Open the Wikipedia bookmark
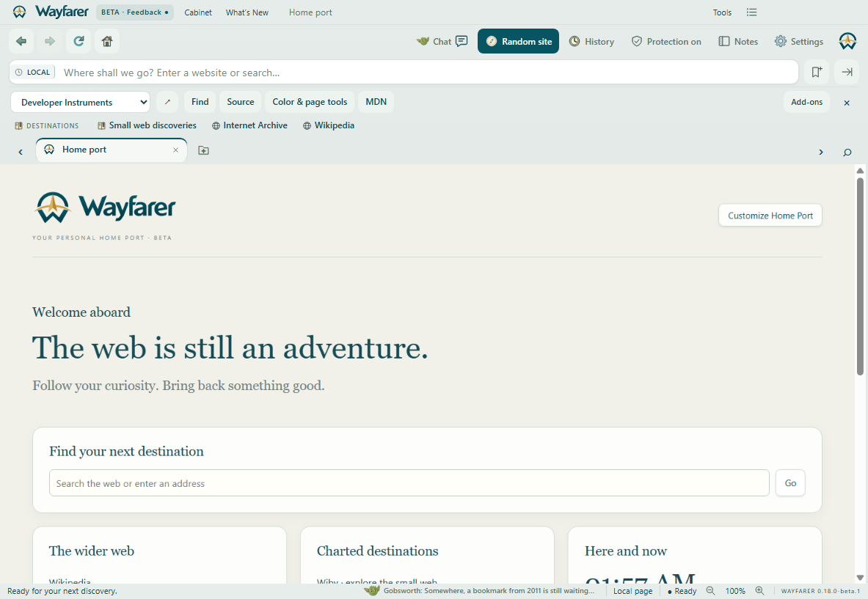This screenshot has width=868, height=599. (x=329, y=125)
